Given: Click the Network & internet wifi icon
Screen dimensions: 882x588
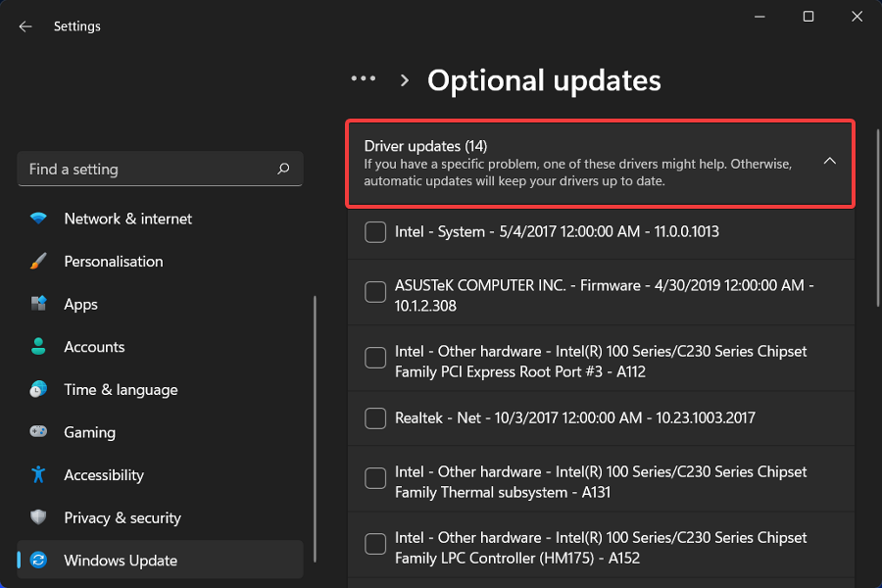Looking at the screenshot, I should tap(38, 219).
